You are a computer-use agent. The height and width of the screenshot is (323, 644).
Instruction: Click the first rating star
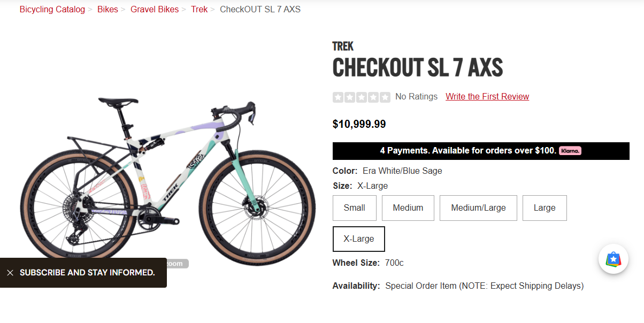[338, 97]
